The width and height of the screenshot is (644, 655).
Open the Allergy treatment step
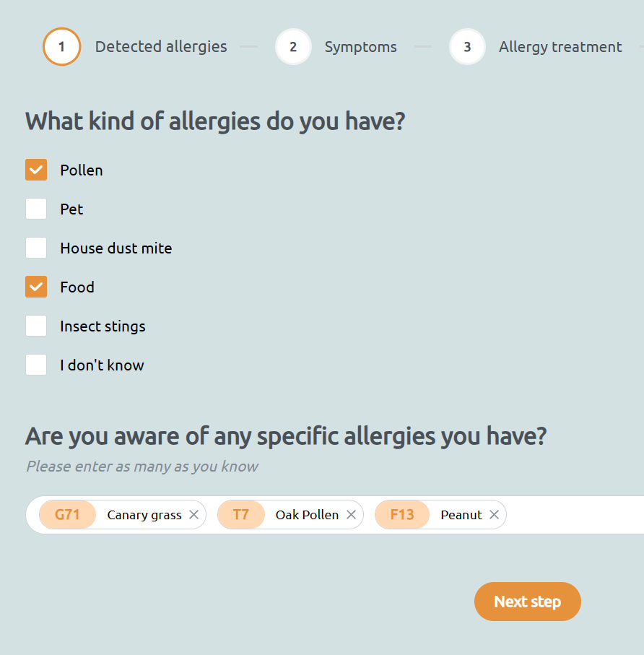tap(560, 47)
